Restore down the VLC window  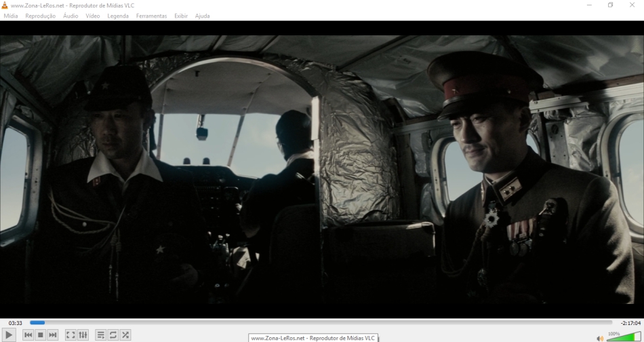(x=610, y=5)
